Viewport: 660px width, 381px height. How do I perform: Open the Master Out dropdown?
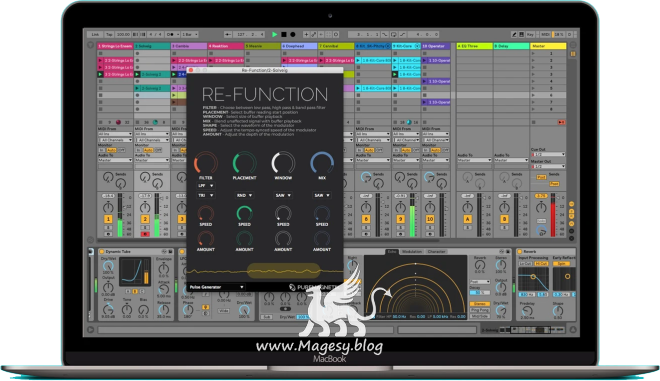coord(548,166)
